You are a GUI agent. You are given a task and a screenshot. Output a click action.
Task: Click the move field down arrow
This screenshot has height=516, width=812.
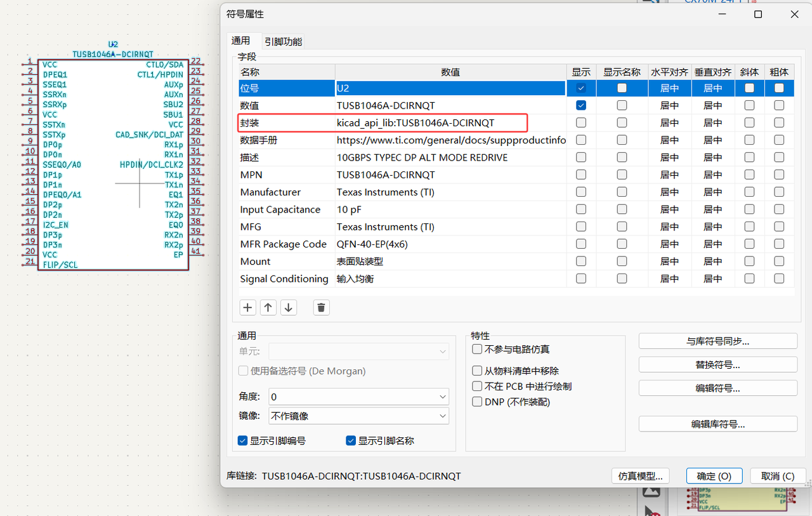(x=289, y=308)
